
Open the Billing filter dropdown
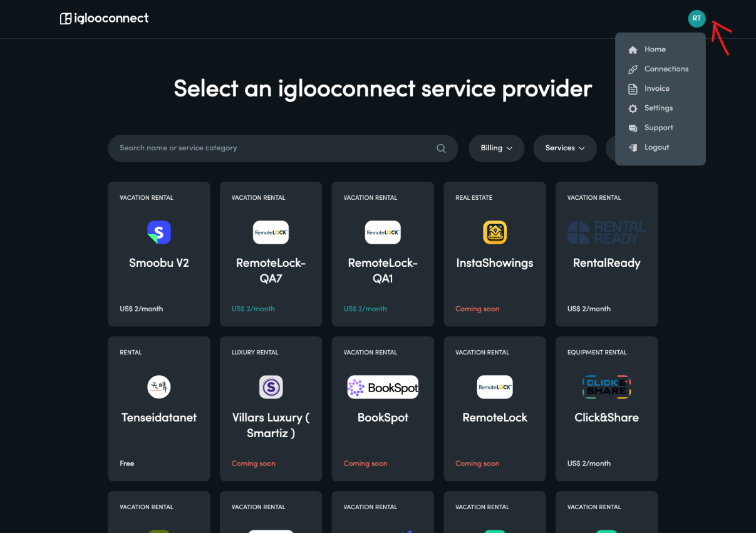[497, 148]
